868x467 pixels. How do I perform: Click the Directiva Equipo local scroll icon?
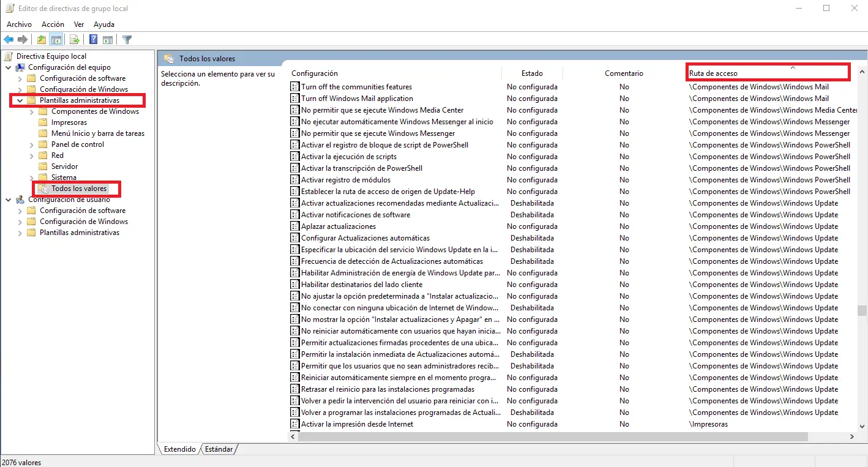[x=9, y=56]
